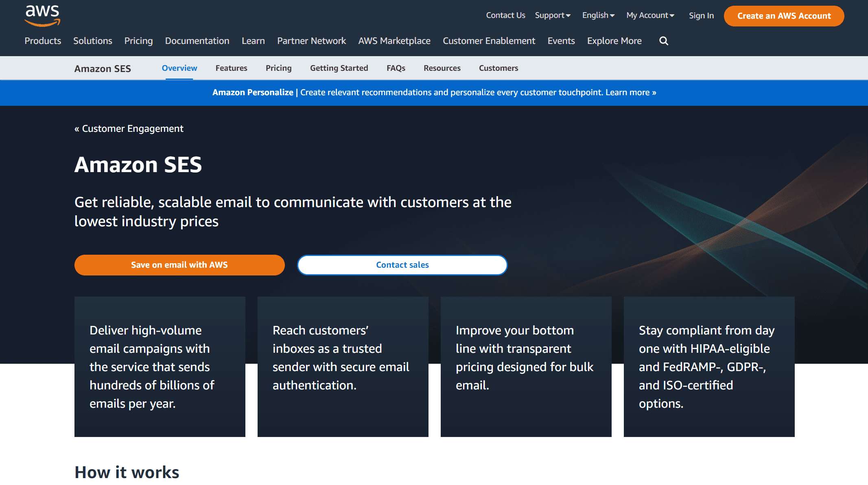Open the Documentation menu

pos(197,41)
